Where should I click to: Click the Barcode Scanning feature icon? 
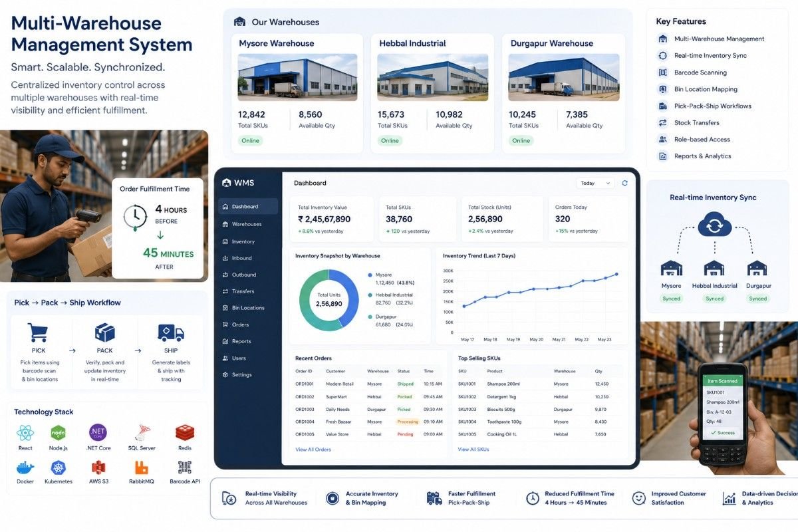(x=662, y=72)
